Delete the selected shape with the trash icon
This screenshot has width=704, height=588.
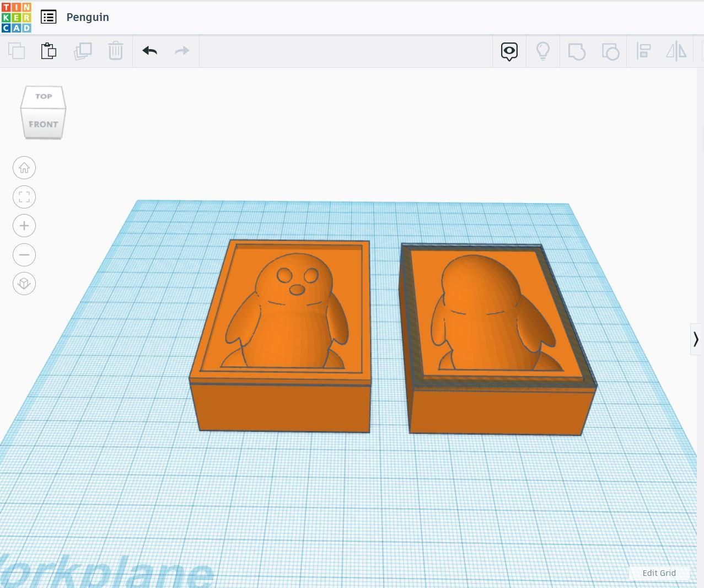[115, 51]
